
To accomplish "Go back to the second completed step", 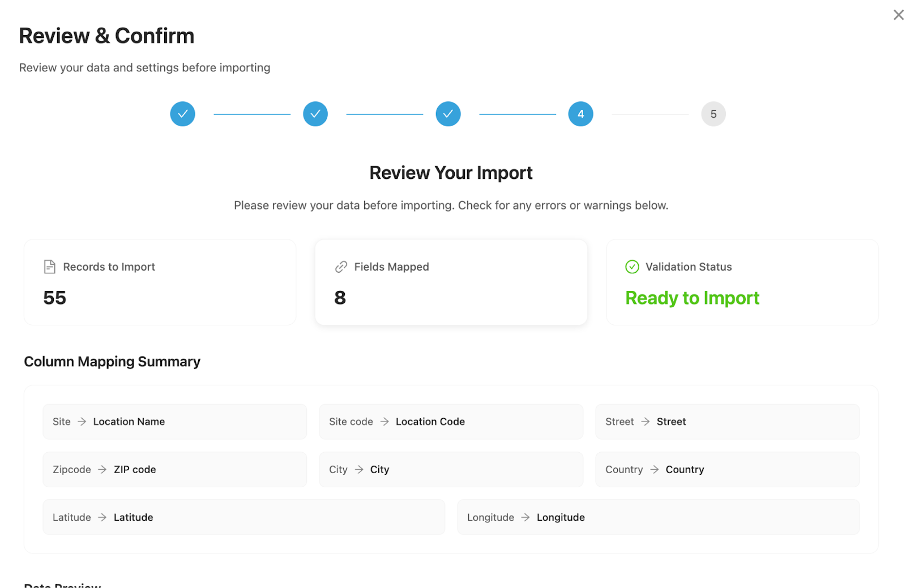I will pos(315,114).
